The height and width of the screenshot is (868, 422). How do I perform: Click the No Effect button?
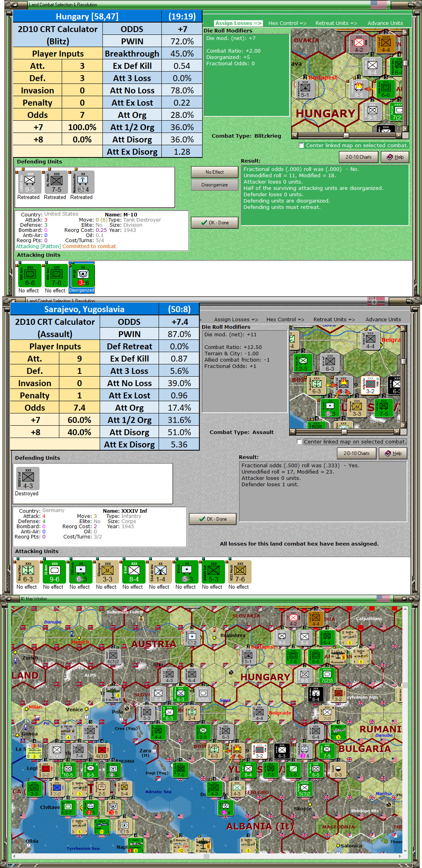[215, 172]
